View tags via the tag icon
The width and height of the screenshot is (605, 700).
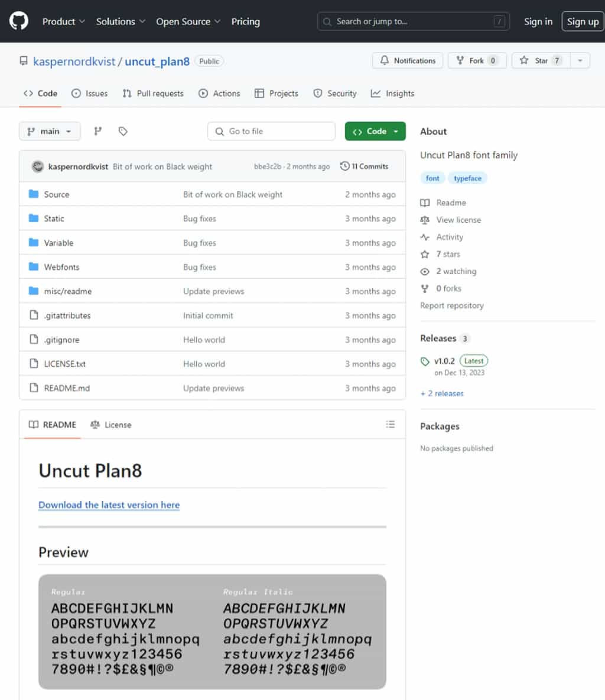tap(123, 131)
